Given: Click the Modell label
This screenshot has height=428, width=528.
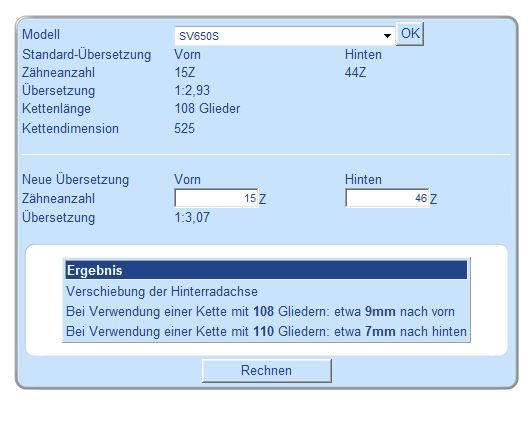Looking at the screenshot, I should [x=41, y=34].
